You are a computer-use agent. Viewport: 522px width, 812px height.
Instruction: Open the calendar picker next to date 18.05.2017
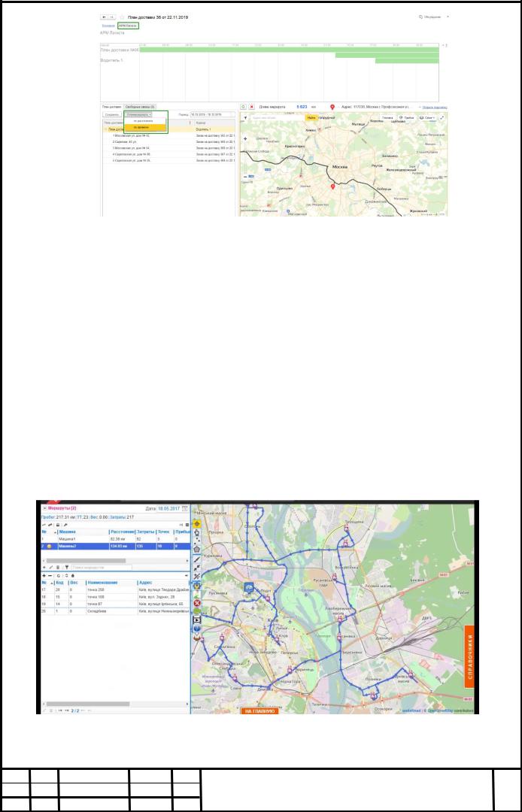tap(184, 508)
